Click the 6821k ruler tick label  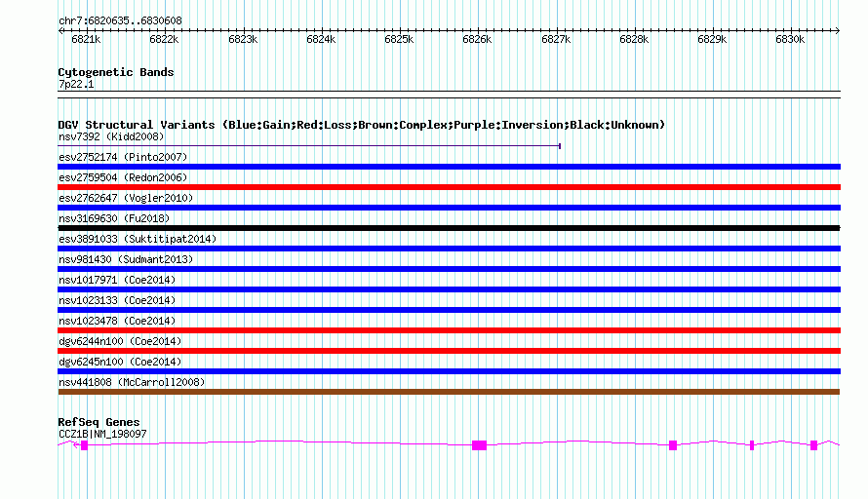pos(86,39)
